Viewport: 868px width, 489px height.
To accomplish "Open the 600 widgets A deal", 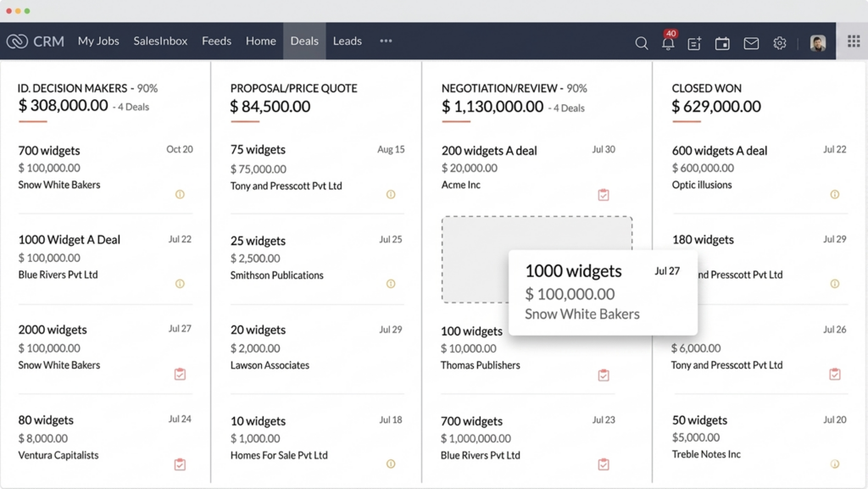I will (720, 151).
